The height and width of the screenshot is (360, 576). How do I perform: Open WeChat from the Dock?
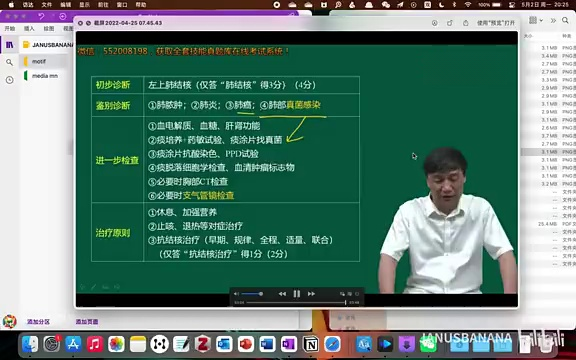coord(428,344)
